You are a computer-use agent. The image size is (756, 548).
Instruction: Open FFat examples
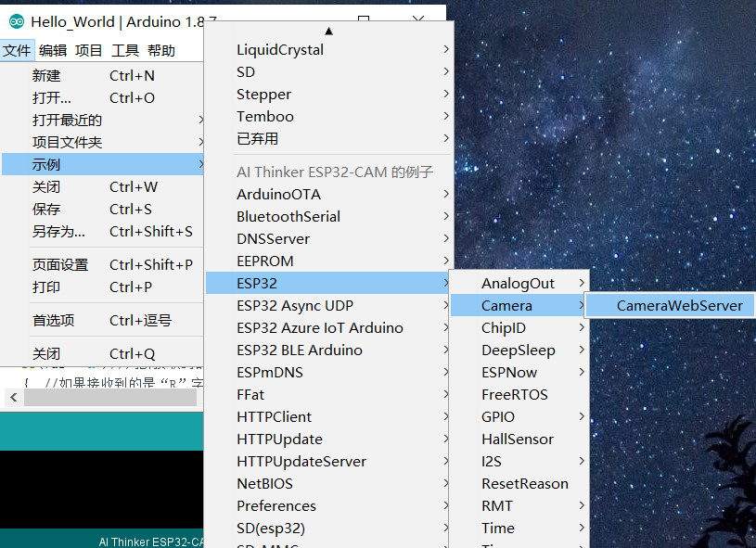pyautogui.click(x=327, y=394)
